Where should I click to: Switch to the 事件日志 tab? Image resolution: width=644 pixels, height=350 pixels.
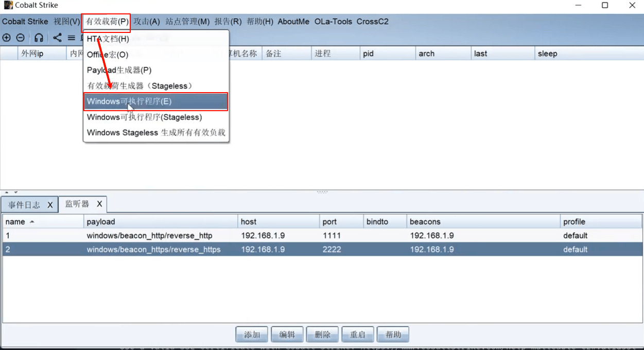29,205
